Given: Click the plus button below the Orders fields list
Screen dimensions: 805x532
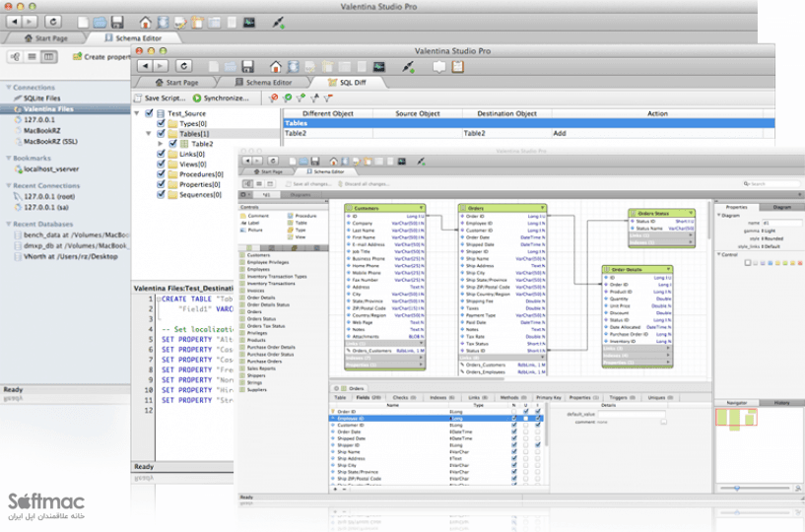Looking at the screenshot, I should point(335,490).
